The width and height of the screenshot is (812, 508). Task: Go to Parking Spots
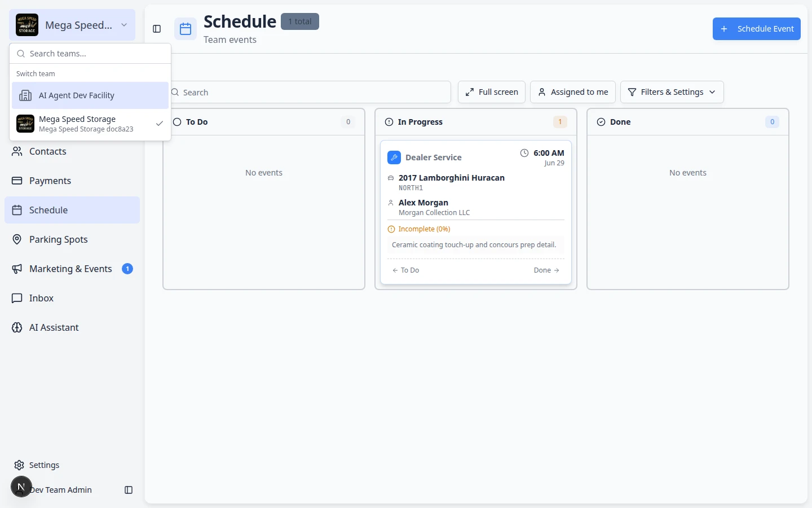pyautogui.click(x=72, y=239)
